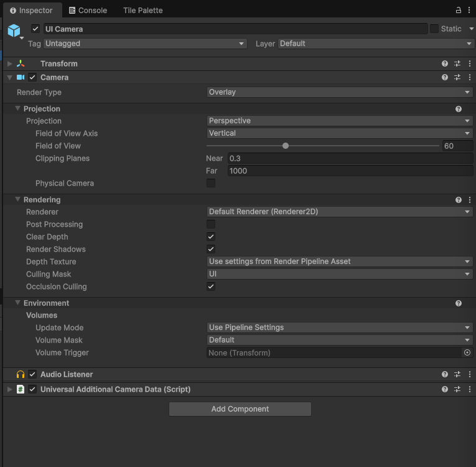Open Audio Listener more options menu
The height and width of the screenshot is (467, 476).
[470, 375]
